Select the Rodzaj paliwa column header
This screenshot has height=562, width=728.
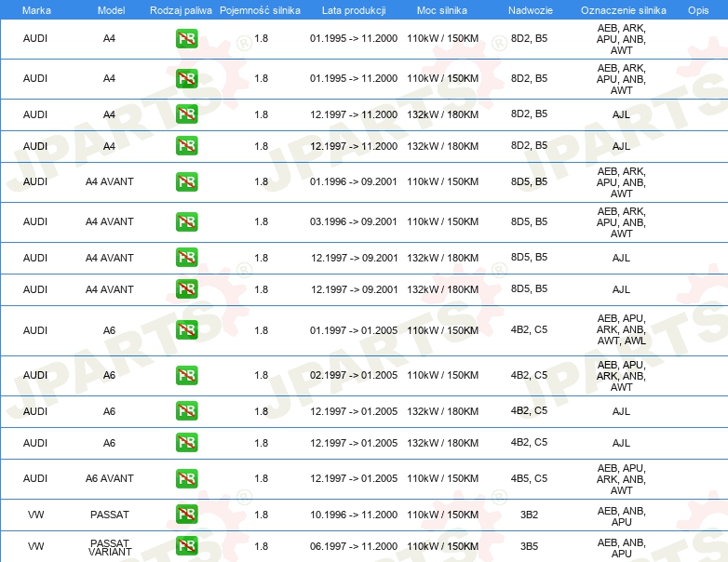(x=181, y=10)
